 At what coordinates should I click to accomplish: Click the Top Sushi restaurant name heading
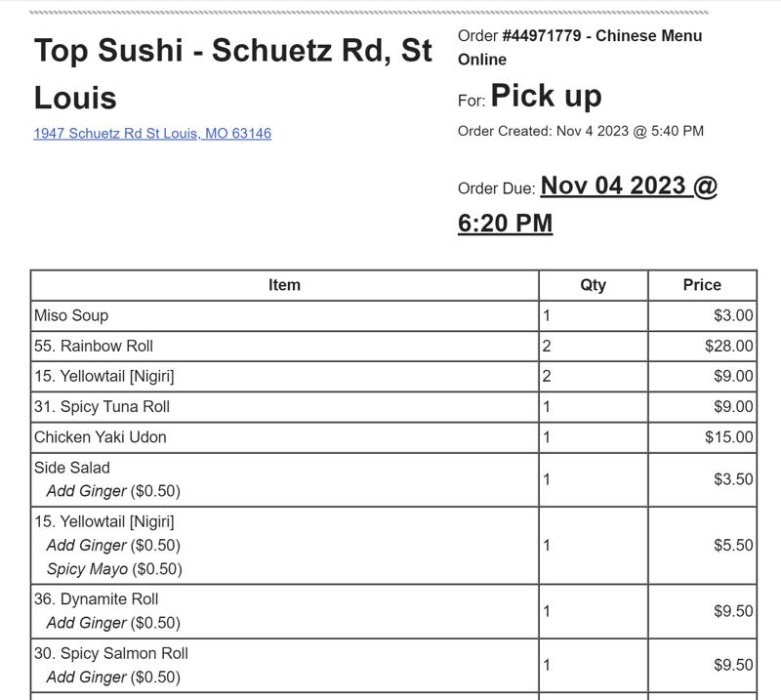point(232,74)
